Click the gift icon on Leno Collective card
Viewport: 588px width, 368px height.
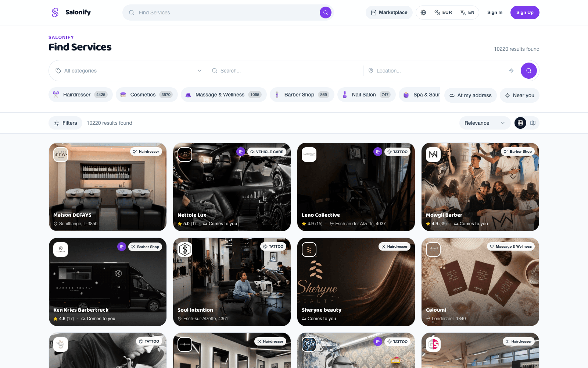coord(378,152)
